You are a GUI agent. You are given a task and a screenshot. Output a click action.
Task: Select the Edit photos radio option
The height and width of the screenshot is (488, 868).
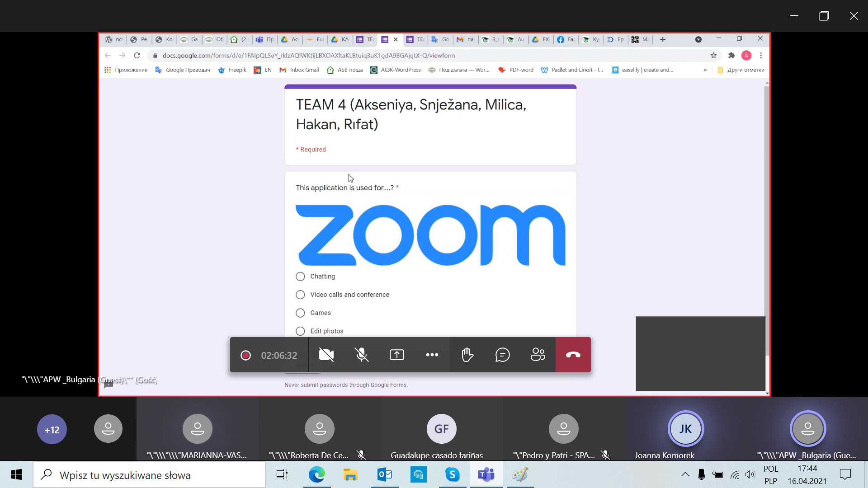[300, 331]
